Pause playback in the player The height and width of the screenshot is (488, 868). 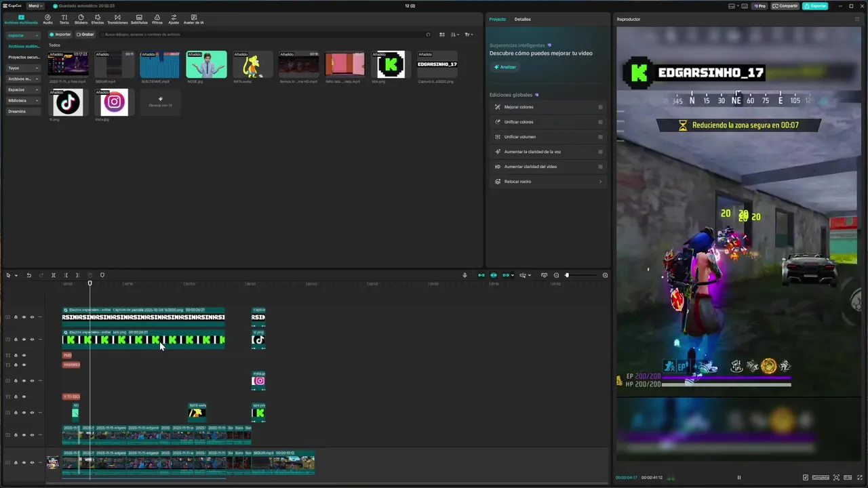tap(739, 477)
